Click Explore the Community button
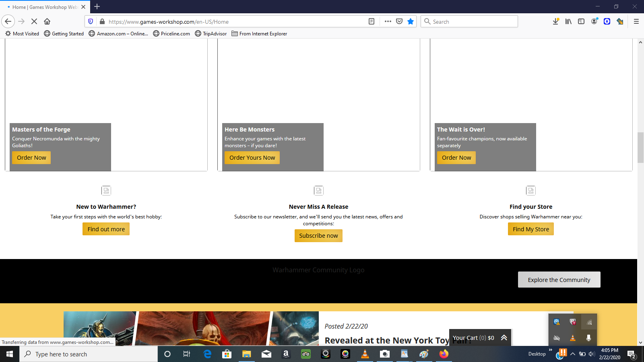 tap(559, 280)
